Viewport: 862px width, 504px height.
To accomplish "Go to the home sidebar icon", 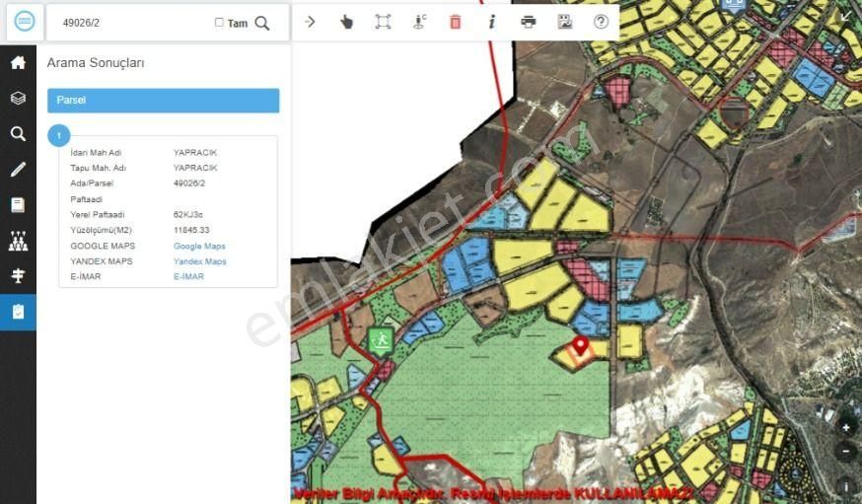I will 18,63.
